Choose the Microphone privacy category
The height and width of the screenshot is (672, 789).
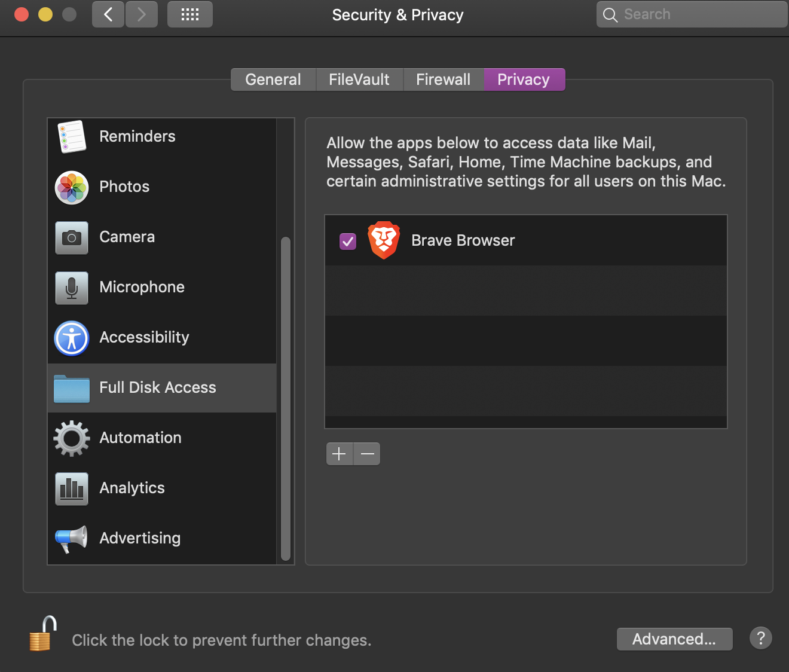pyautogui.click(x=142, y=288)
